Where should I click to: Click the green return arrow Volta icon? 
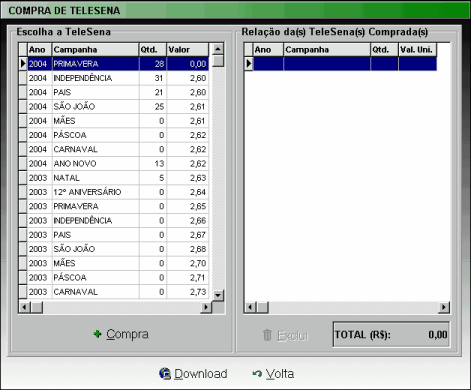click(x=257, y=374)
